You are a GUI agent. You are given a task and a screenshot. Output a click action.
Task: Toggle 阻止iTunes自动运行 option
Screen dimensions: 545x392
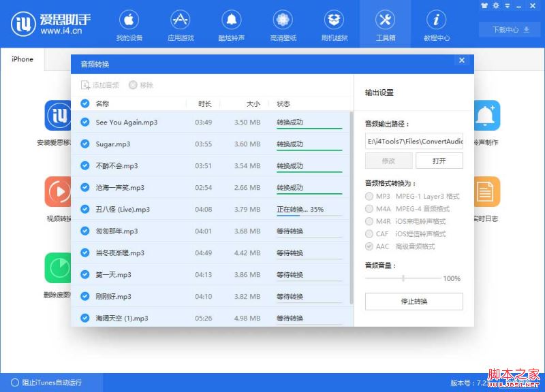pyautogui.click(x=46, y=382)
